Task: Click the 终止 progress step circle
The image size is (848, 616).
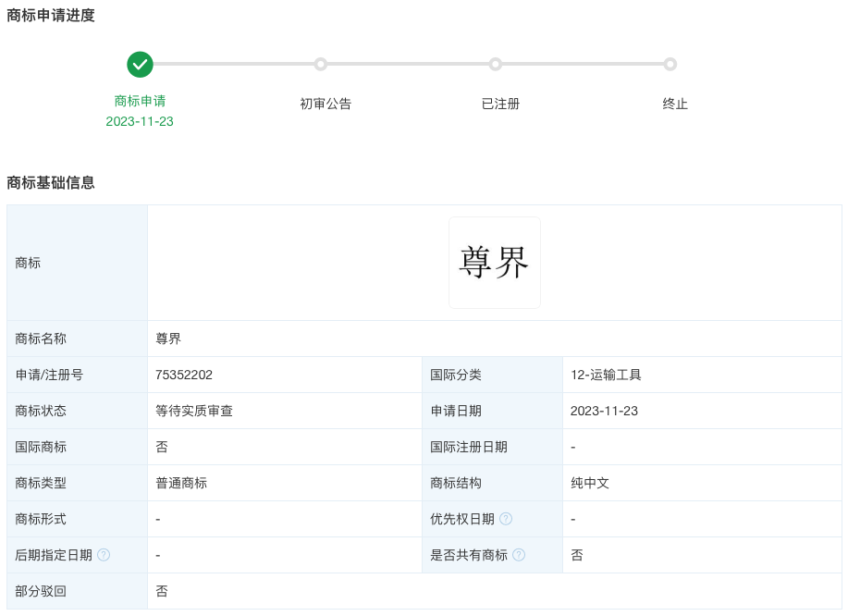Action: (x=670, y=65)
